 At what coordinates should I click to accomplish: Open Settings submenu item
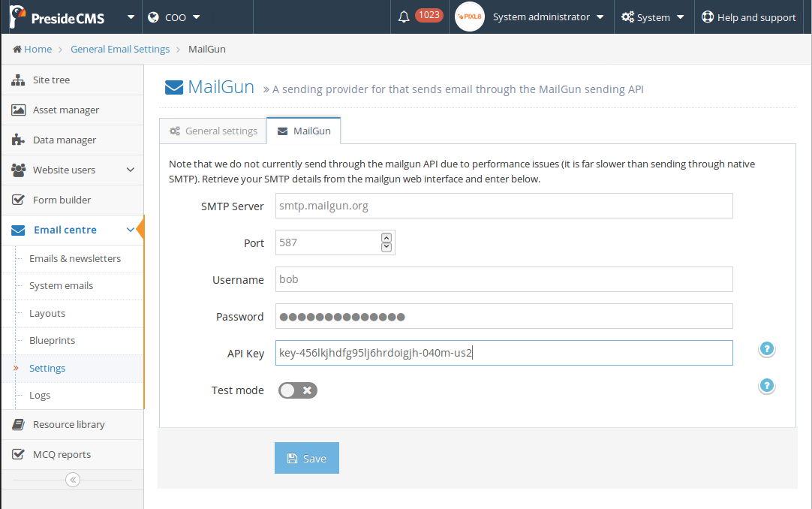tap(47, 368)
